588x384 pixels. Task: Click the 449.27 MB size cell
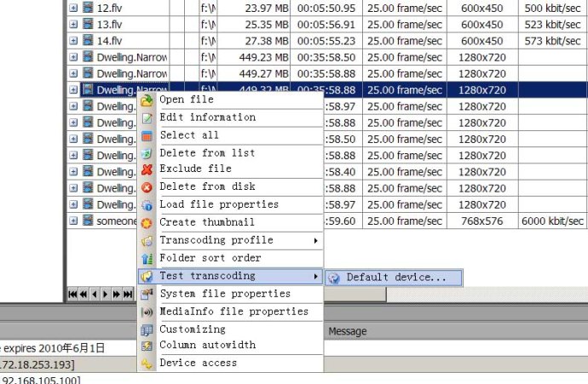click(254, 74)
